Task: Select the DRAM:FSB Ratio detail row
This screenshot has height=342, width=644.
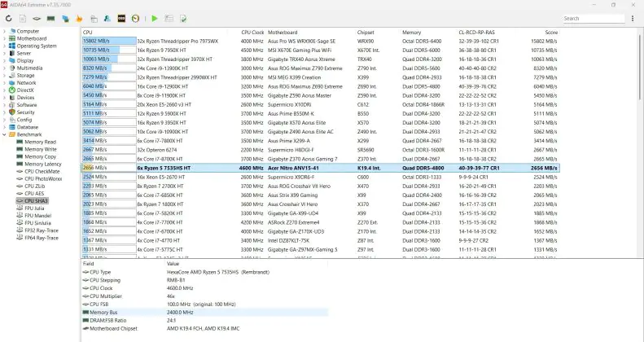Action: point(205,321)
